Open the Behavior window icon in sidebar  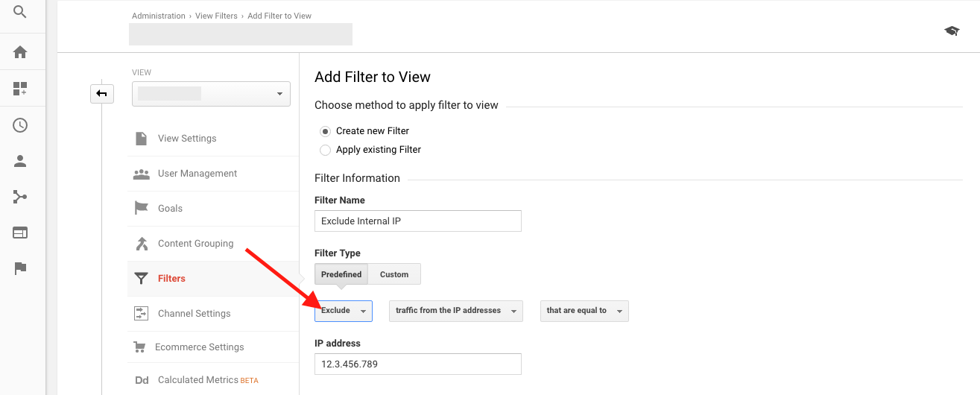pyautogui.click(x=20, y=233)
